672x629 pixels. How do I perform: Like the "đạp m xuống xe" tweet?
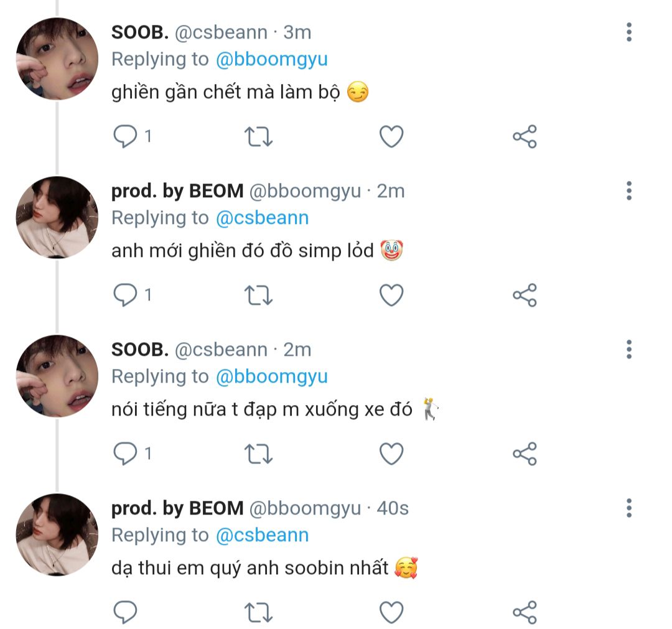[391, 454]
